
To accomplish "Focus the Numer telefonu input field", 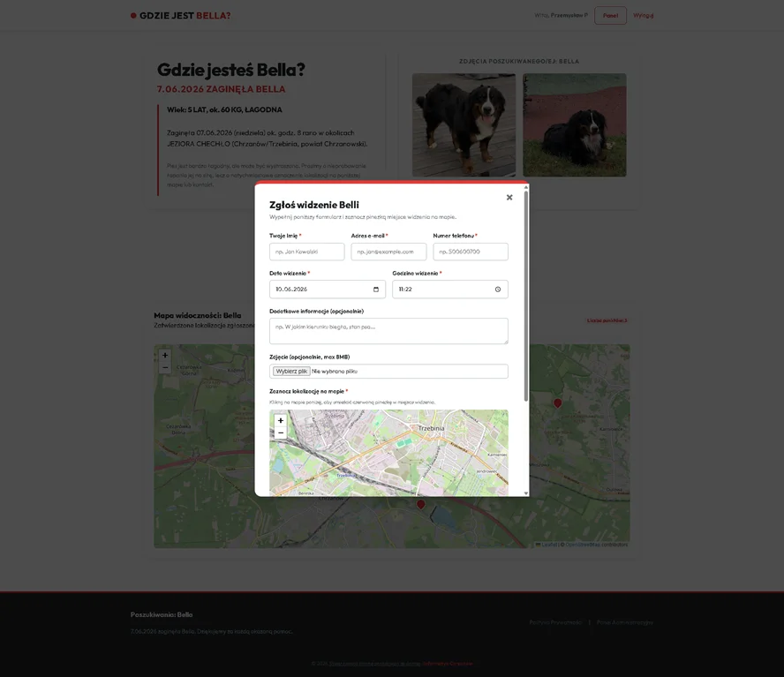I will point(471,252).
